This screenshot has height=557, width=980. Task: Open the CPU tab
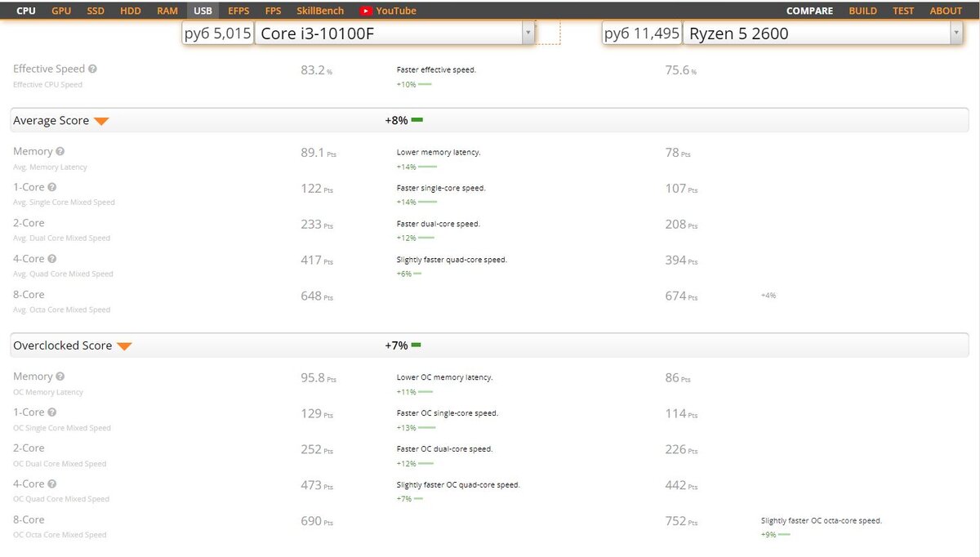[26, 11]
